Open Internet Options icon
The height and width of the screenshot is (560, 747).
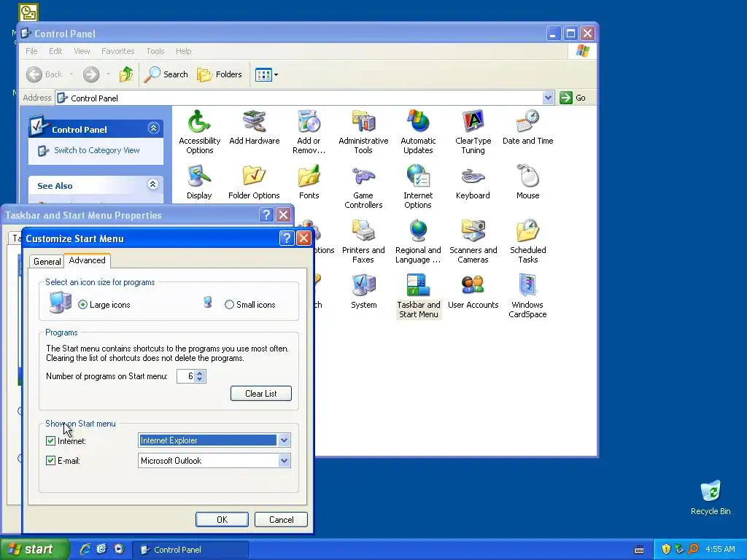point(418,187)
